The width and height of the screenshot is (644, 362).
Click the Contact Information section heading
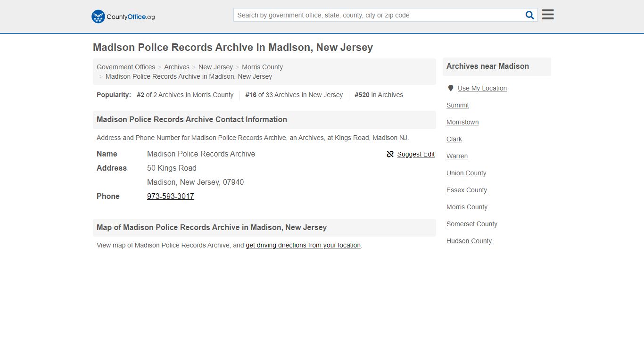point(192,120)
